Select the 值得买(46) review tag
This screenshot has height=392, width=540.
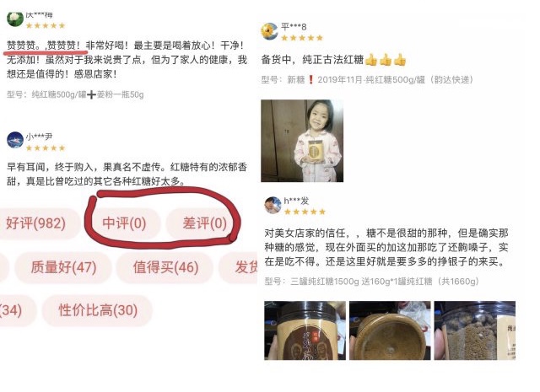click(165, 267)
